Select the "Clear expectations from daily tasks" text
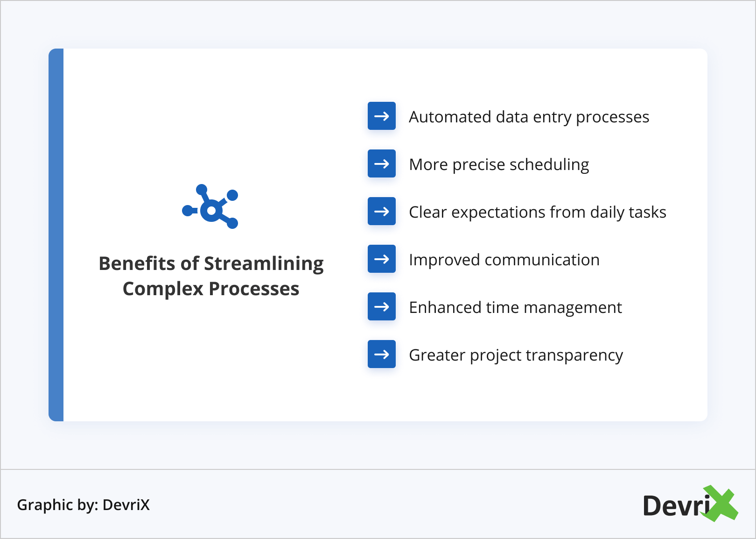 537,212
